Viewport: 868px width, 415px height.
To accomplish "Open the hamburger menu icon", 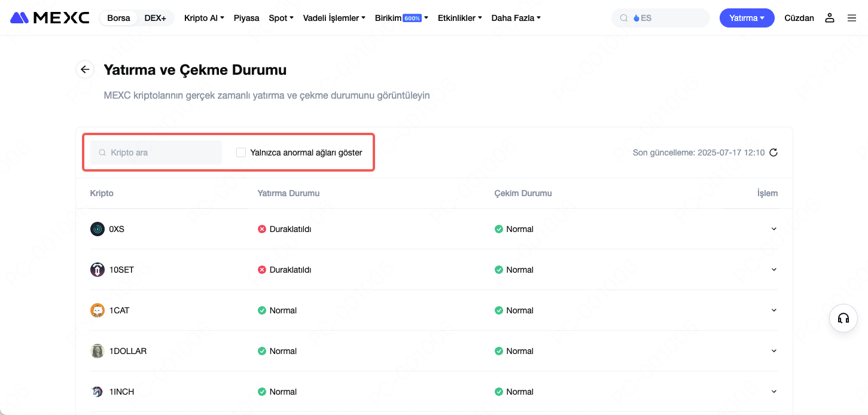I will [852, 18].
